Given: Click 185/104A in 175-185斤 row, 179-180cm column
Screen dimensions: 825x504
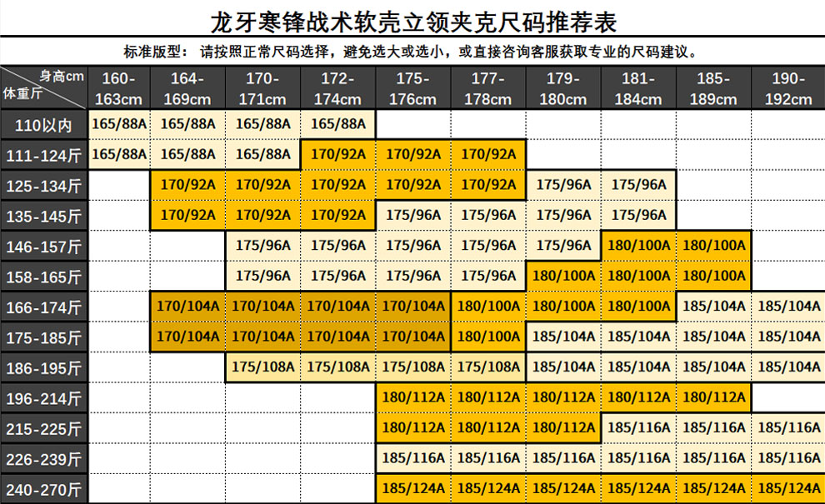Looking at the screenshot, I should point(563,337).
